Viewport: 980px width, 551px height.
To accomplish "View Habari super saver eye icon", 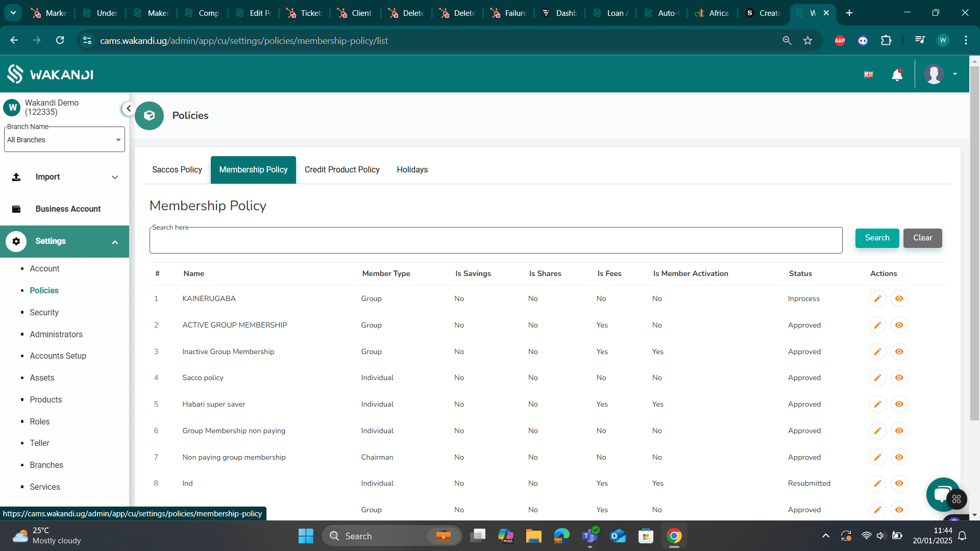I will (x=899, y=404).
